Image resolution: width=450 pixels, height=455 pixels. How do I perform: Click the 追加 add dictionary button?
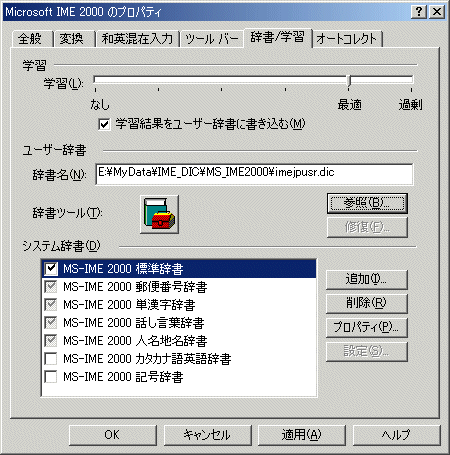(x=366, y=279)
